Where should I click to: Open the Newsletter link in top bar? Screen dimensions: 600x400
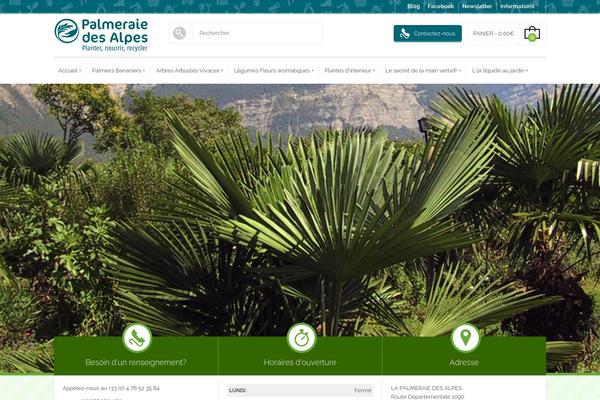[x=477, y=6]
